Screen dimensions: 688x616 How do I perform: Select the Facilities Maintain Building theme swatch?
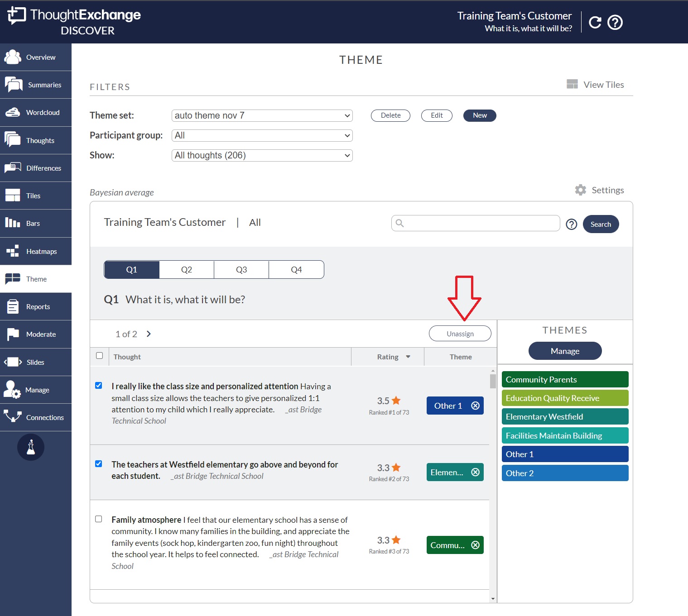[565, 435]
